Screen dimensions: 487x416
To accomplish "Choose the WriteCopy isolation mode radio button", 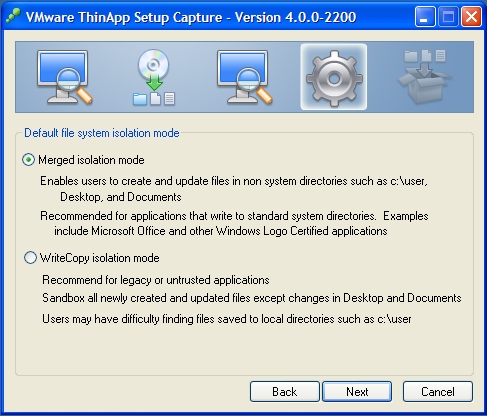I will click(30, 258).
